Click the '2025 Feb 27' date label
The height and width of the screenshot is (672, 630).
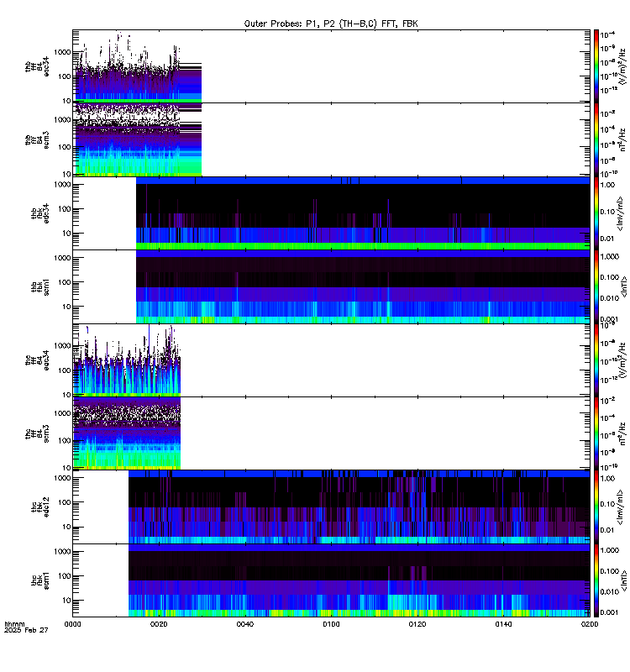pos(26,630)
